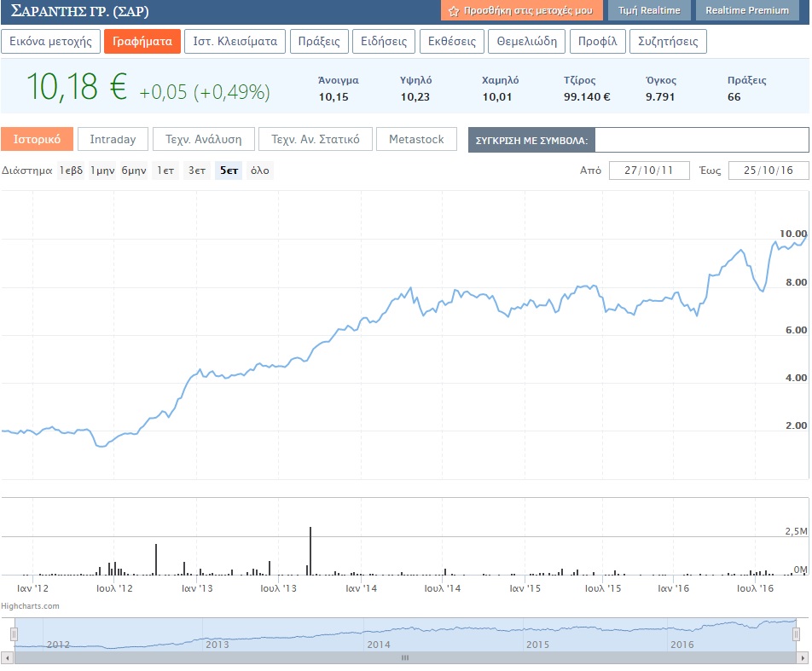Grab the navigator left range handle
This screenshot has width=812, height=671.
pos(14,634)
